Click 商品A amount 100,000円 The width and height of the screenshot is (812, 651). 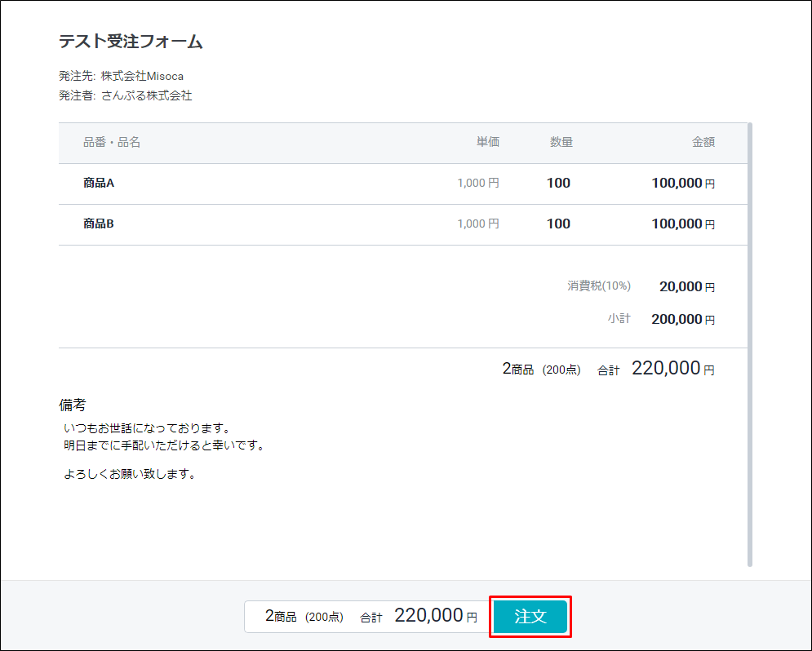click(x=683, y=183)
